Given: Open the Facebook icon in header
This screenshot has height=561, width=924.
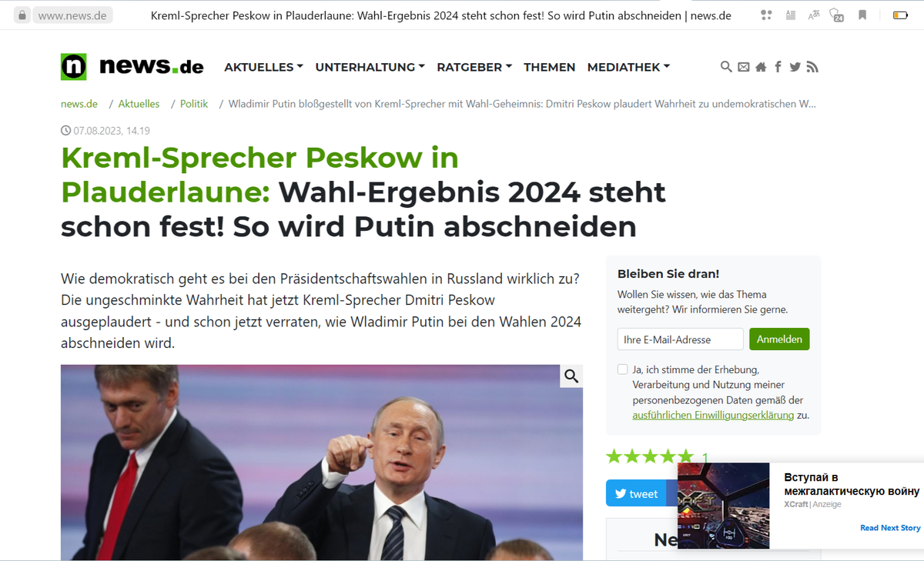Looking at the screenshot, I should click(x=778, y=67).
